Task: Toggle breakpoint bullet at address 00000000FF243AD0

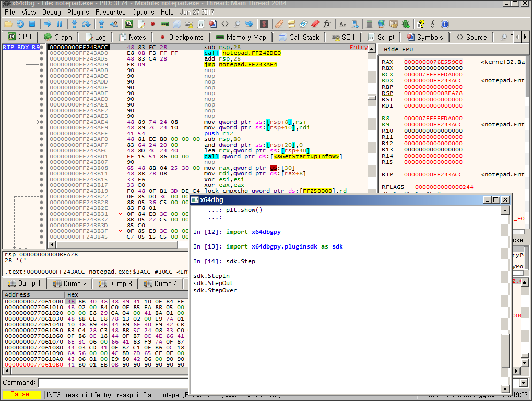Action: (x=42, y=53)
